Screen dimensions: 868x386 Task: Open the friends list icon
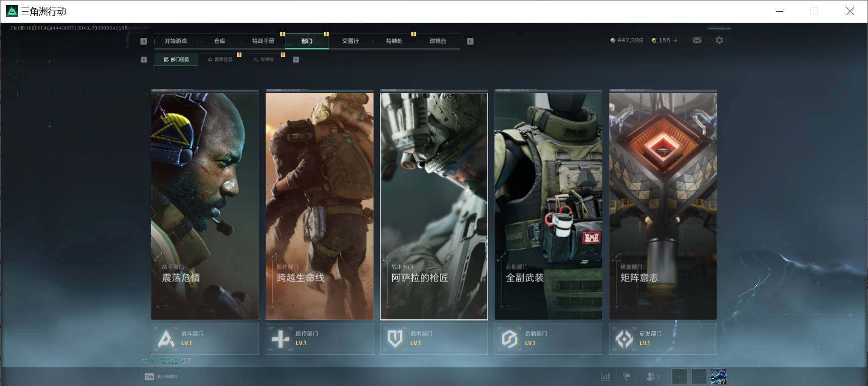[x=653, y=376]
